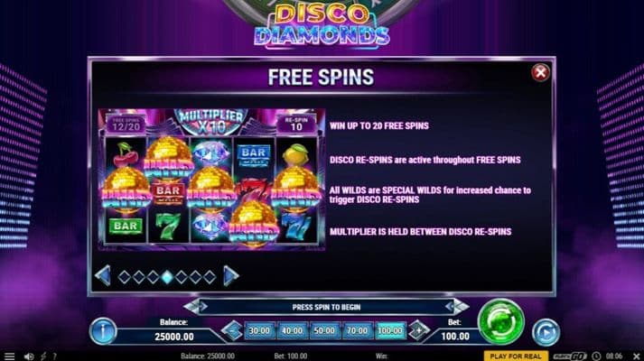This screenshot has width=644, height=361.
Task: Increase bet with plus diamond button
Action: 418,330
